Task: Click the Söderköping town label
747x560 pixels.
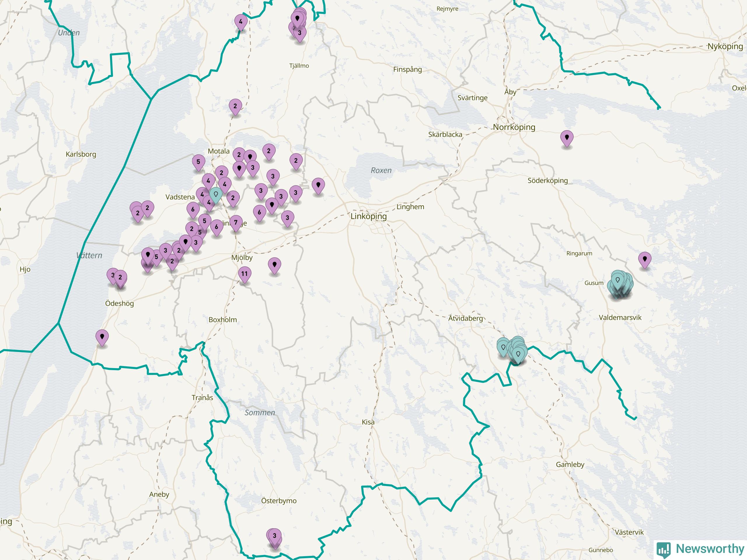Action: point(548,181)
